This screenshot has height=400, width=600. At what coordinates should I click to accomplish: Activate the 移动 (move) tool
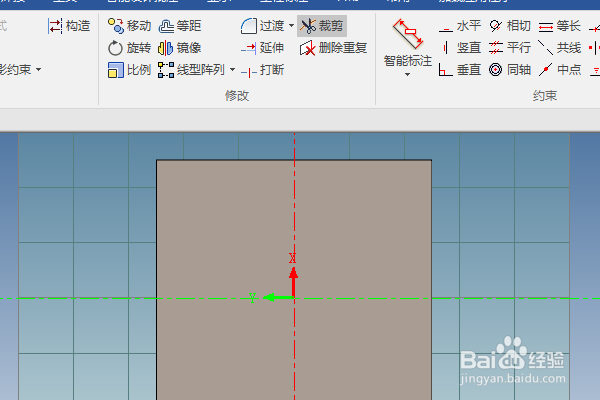click(x=129, y=26)
